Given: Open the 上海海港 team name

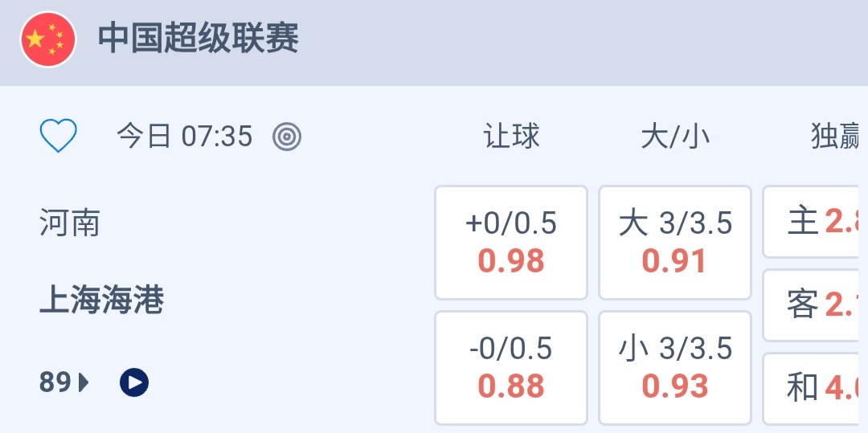Looking at the screenshot, I should pyautogui.click(x=102, y=300).
